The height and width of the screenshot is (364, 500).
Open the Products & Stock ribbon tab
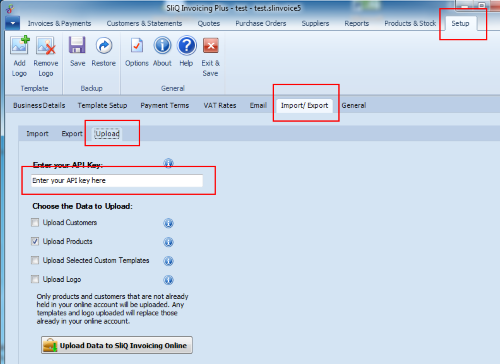coord(410,23)
